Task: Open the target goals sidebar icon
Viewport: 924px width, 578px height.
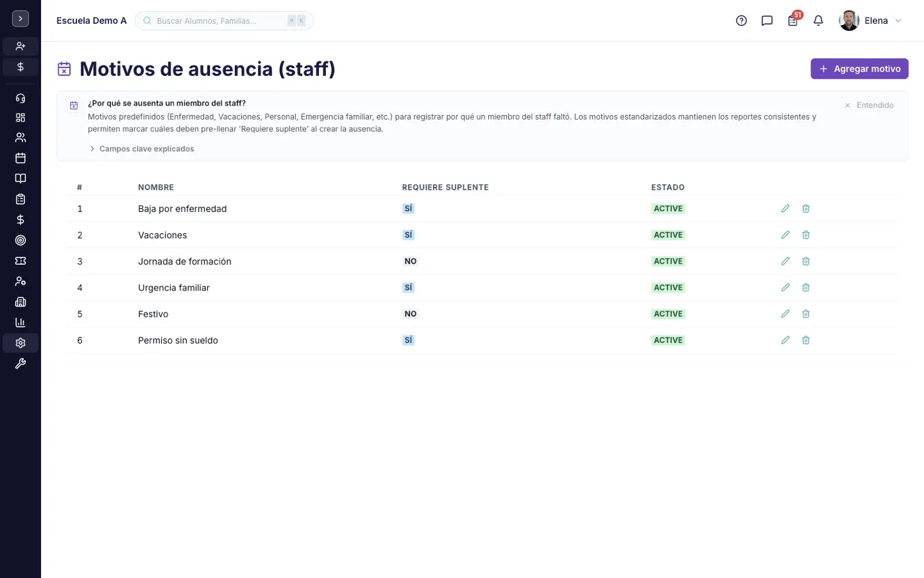Action: point(20,240)
